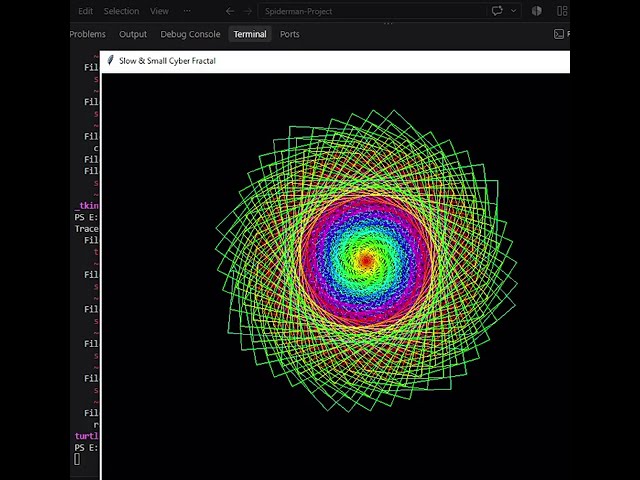The width and height of the screenshot is (640, 480).
Task: Click the red center of the fractal
Action: pos(366,260)
